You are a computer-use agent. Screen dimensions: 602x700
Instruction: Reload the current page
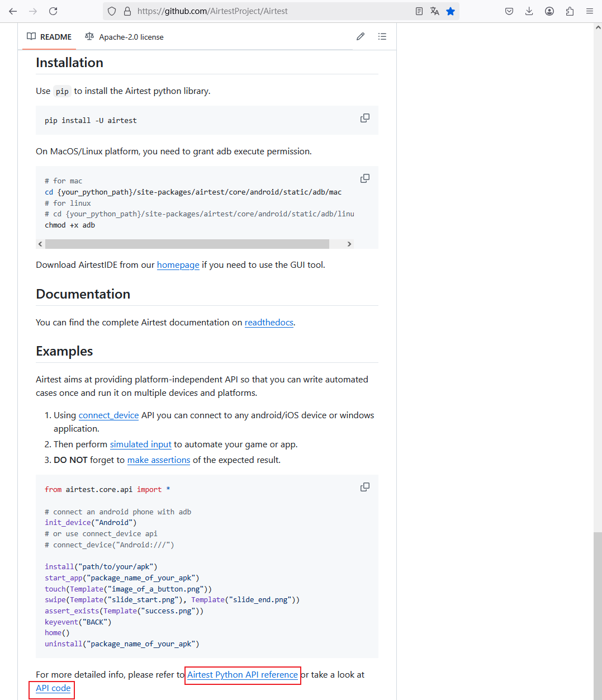(x=53, y=11)
